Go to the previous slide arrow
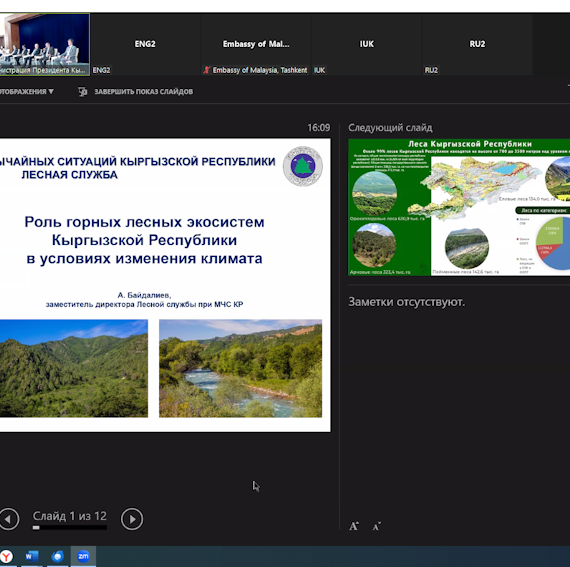570x567 pixels. click(9, 519)
